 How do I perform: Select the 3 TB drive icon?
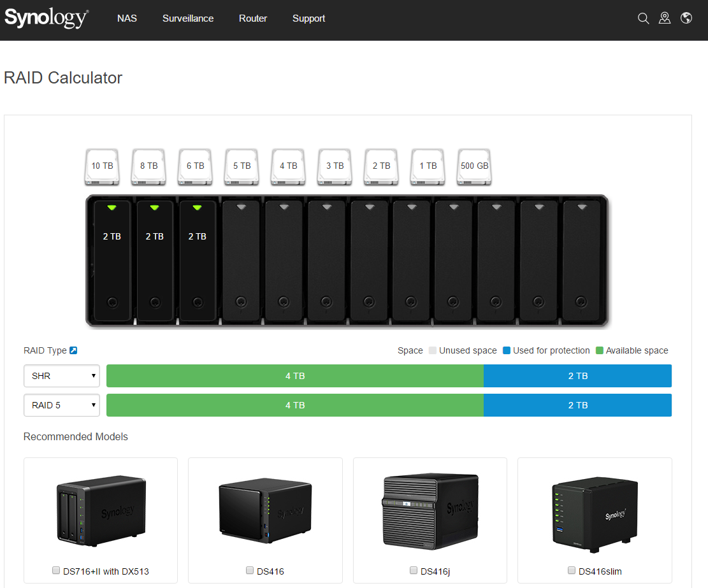pos(334,166)
